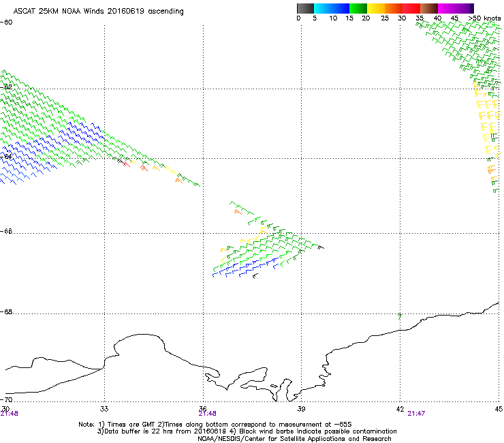Select the green 15–20 knots legend segment
The width and height of the screenshot is (504, 443).
point(358,8)
